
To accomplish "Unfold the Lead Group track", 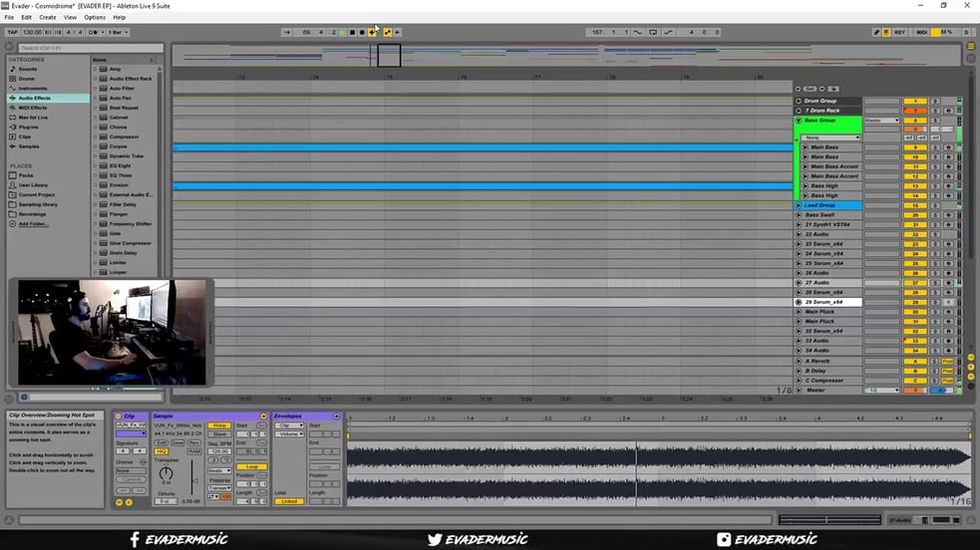I will pyautogui.click(x=799, y=205).
